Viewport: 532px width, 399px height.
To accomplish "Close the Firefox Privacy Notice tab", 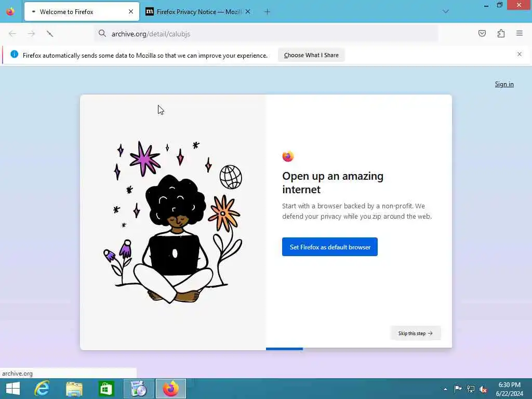I will 248,12.
